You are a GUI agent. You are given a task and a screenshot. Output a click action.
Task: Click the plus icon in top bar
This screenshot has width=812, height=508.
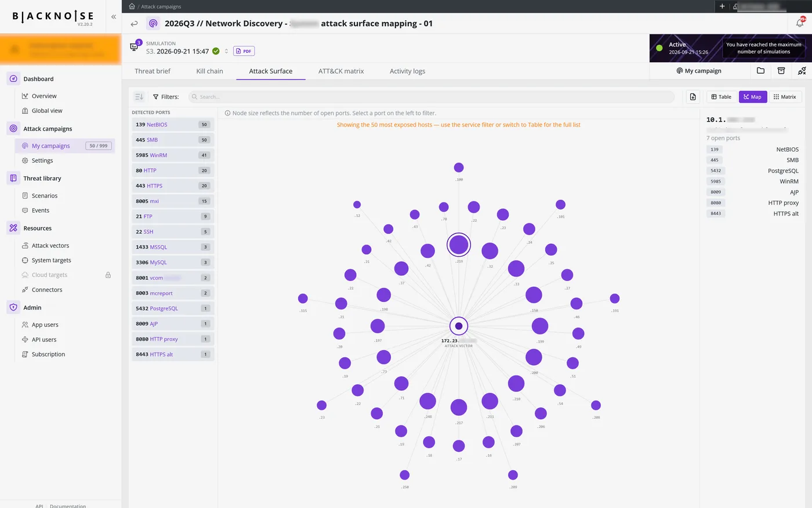722,6
